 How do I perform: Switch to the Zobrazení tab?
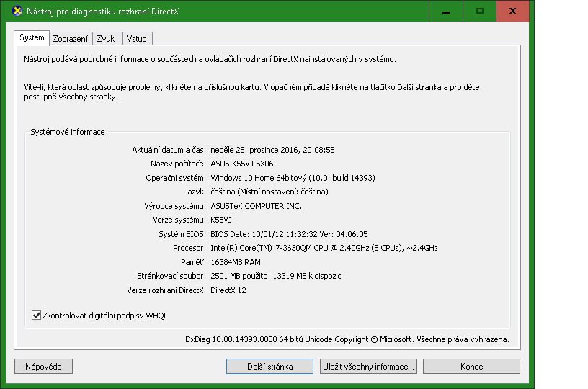[x=70, y=39]
